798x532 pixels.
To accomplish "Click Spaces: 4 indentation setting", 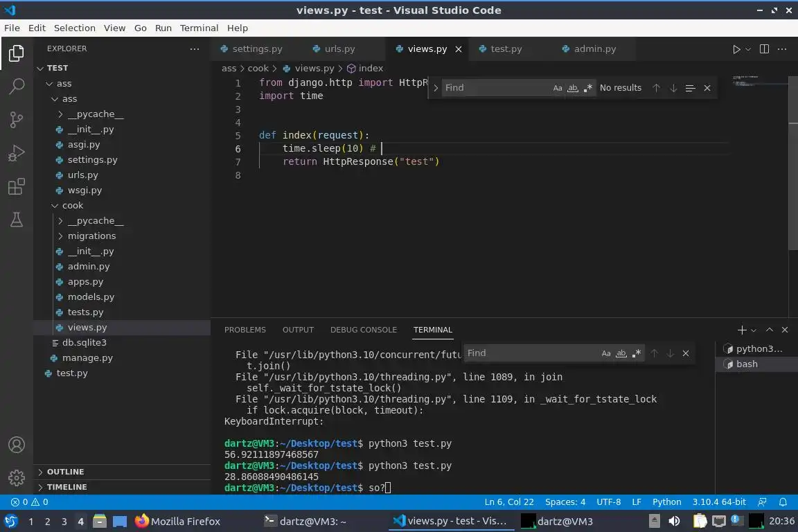I will (x=565, y=502).
